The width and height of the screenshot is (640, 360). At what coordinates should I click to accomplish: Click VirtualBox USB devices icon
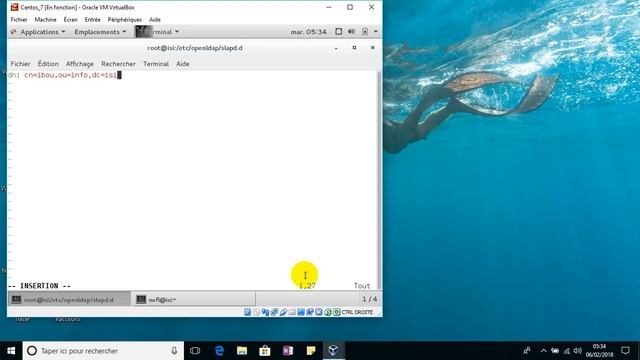[283, 312]
